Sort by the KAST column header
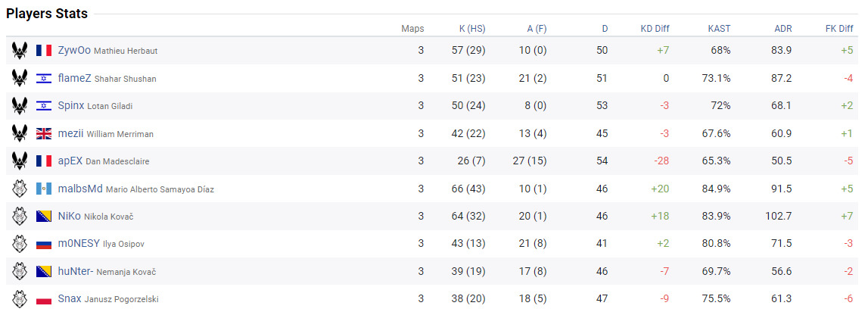This screenshot has width=868, height=312. [x=719, y=29]
